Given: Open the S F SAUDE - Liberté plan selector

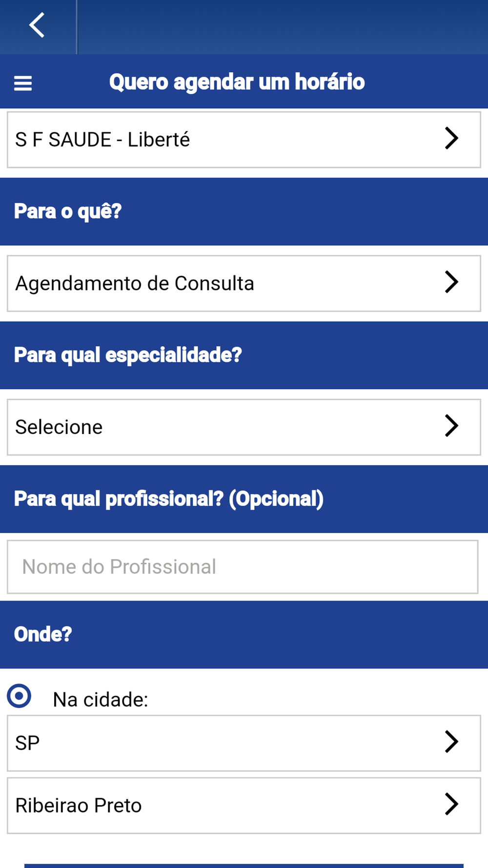Looking at the screenshot, I should (x=244, y=140).
